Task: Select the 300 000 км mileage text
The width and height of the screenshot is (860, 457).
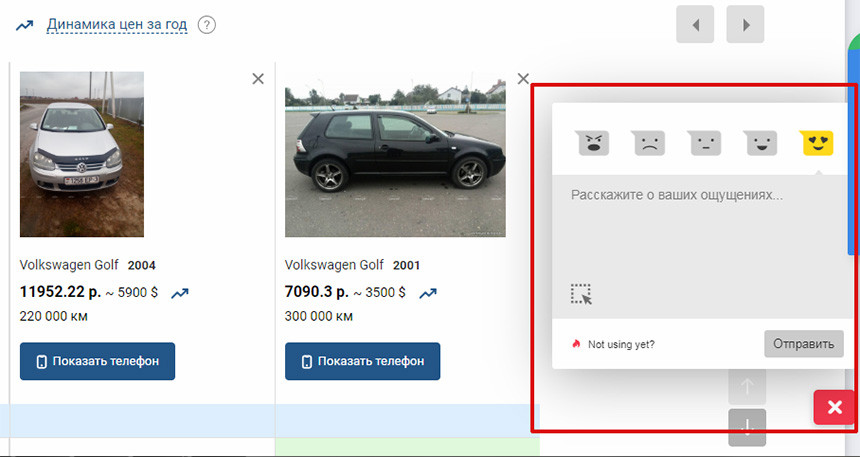Action: [x=319, y=317]
